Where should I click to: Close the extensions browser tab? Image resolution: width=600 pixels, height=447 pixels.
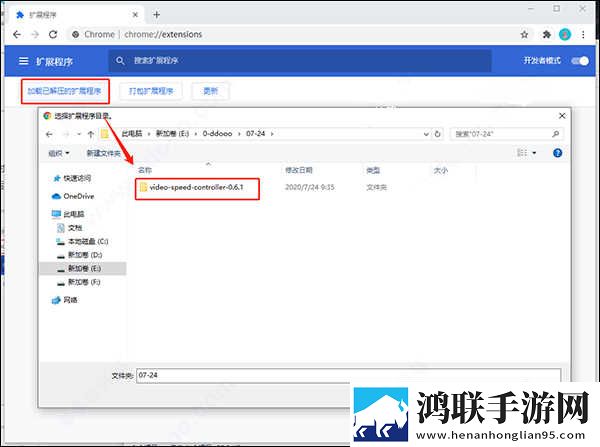coord(135,15)
